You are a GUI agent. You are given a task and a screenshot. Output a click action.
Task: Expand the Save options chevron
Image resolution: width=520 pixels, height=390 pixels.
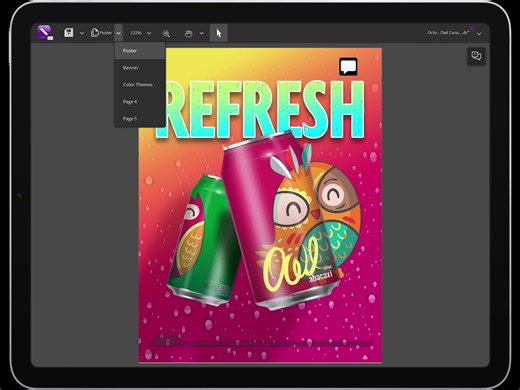click(x=82, y=33)
